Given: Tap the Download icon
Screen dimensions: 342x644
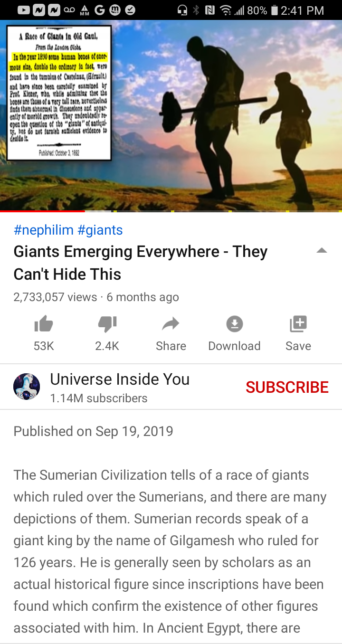Looking at the screenshot, I should click(x=234, y=324).
